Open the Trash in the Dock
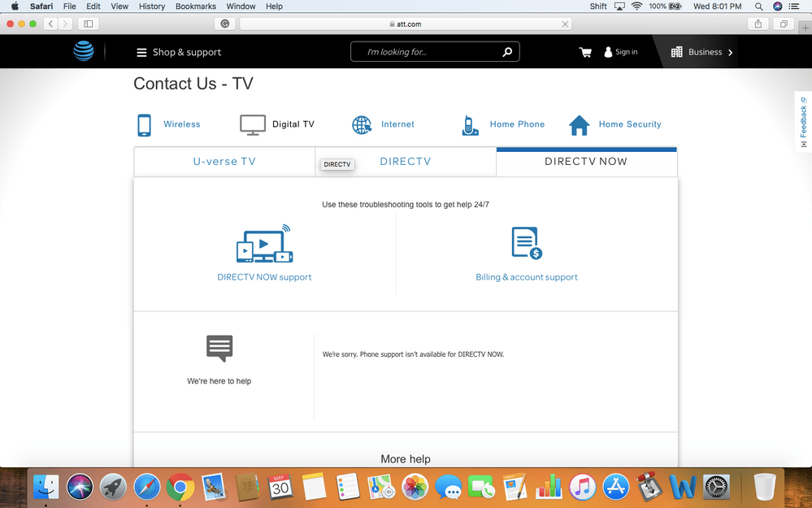812x508 pixels. (x=764, y=488)
